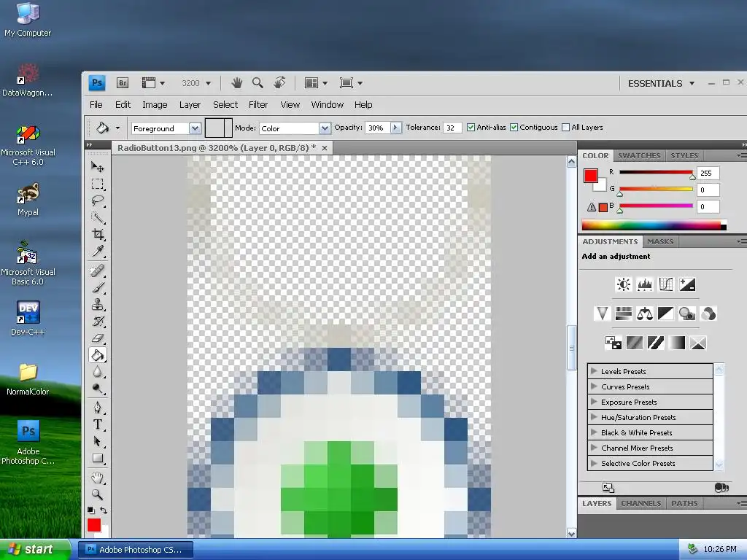The width and height of the screenshot is (747, 560).
Task: Open the Image menu
Action: click(155, 105)
